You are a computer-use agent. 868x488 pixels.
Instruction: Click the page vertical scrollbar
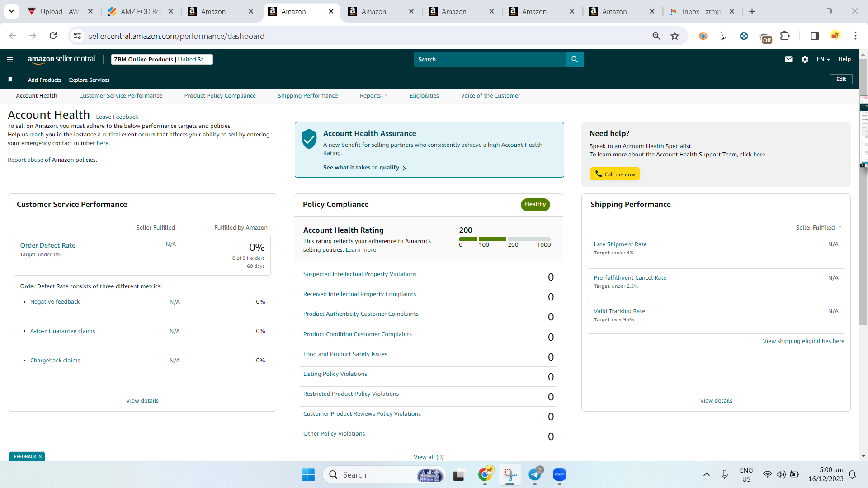tap(863, 192)
